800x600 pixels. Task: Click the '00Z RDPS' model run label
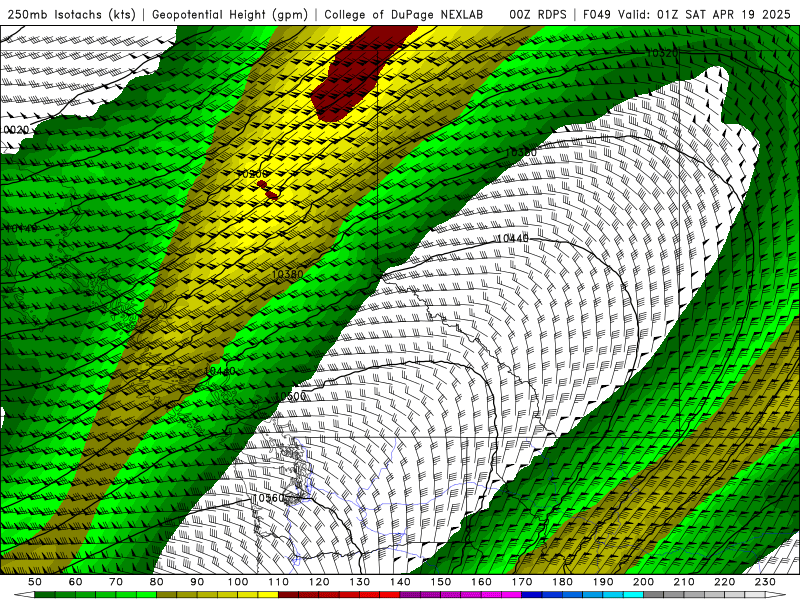coord(538,14)
